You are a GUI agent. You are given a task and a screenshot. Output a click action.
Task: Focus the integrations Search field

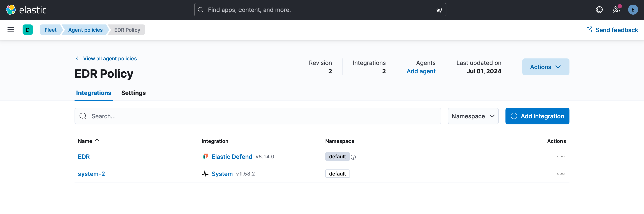coord(258,116)
